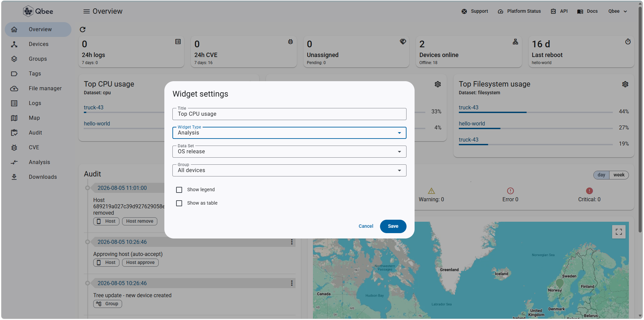Open Groups in sidebar
The image size is (644, 320).
point(38,59)
